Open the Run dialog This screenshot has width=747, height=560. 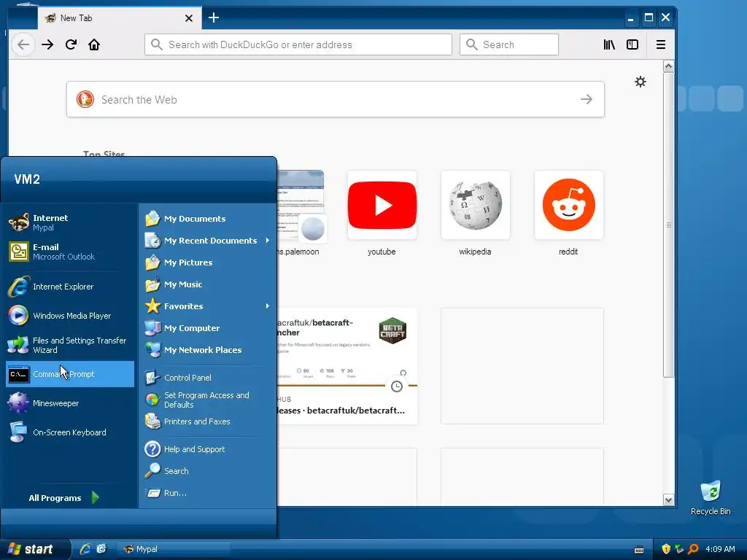click(x=207, y=493)
